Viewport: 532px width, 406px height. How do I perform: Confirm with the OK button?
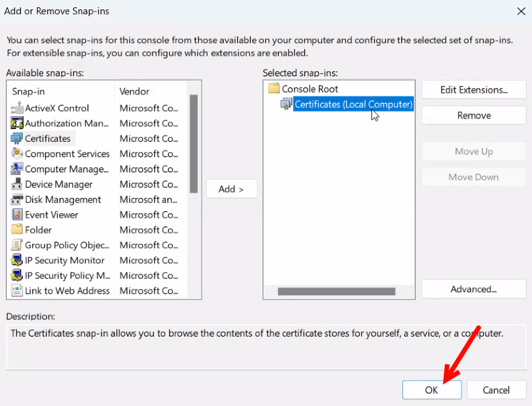(431, 390)
